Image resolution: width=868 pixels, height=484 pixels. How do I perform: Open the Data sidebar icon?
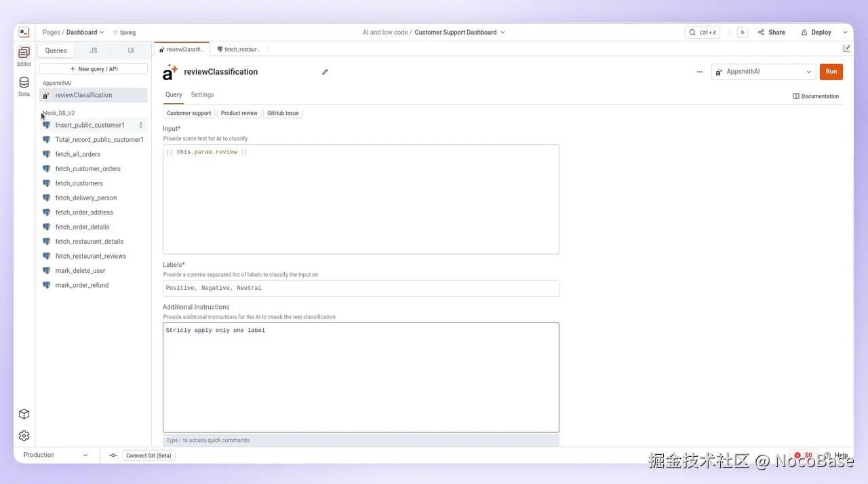click(24, 86)
